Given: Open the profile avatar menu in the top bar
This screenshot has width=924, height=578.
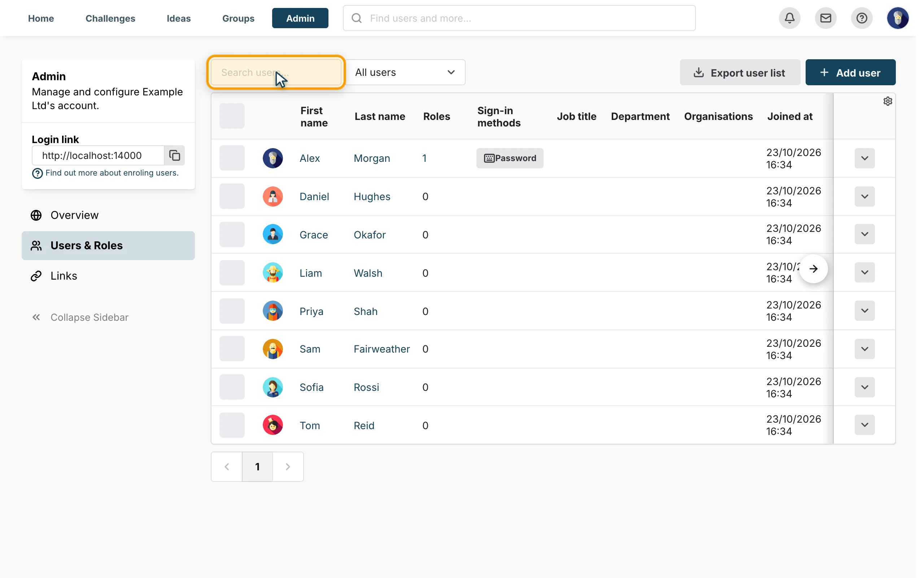Looking at the screenshot, I should [x=898, y=18].
